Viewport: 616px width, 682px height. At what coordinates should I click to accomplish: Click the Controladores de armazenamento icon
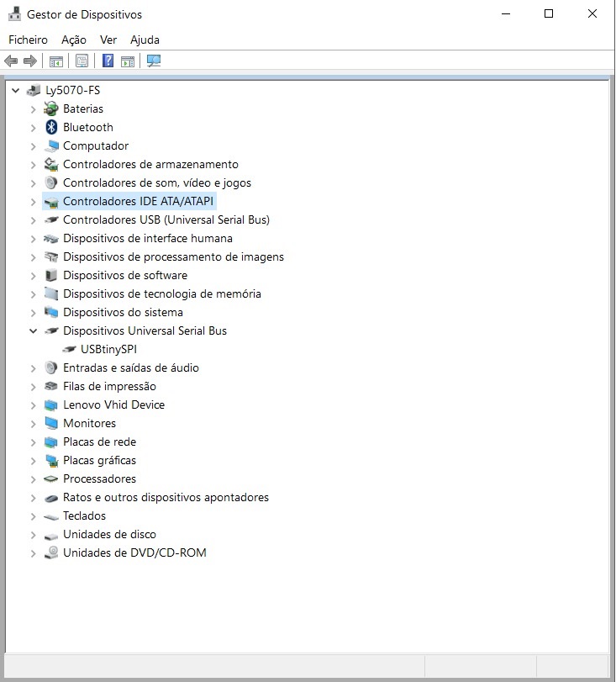click(51, 164)
